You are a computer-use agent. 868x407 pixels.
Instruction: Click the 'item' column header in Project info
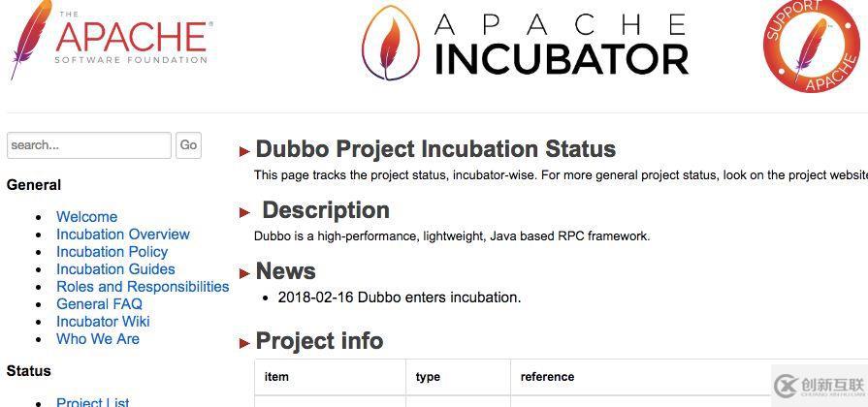[x=276, y=377]
